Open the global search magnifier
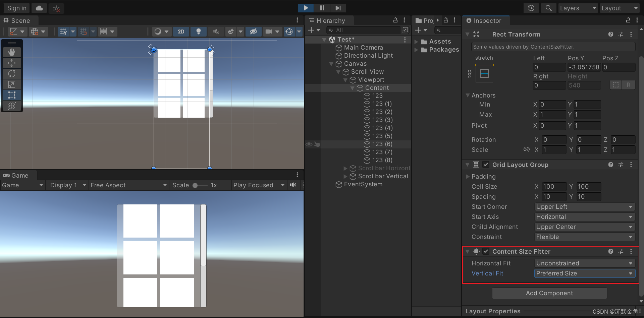644x318 pixels. tap(548, 8)
